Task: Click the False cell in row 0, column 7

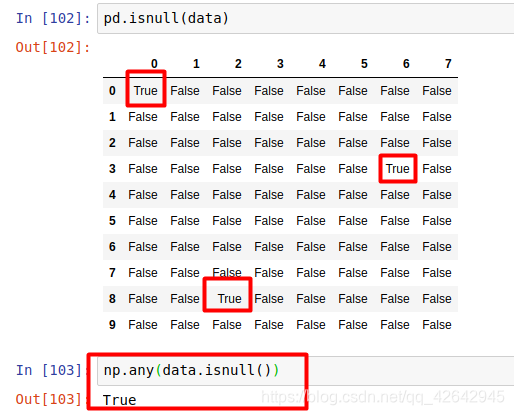Action: pos(437,91)
